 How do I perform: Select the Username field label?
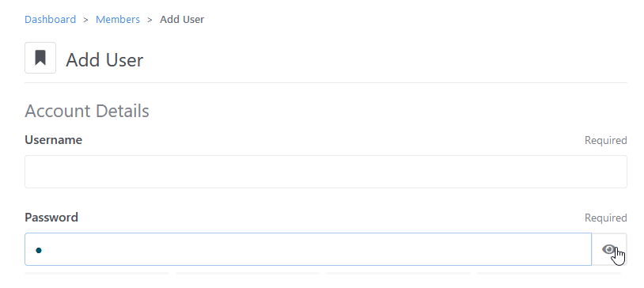pyautogui.click(x=53, y=140)
